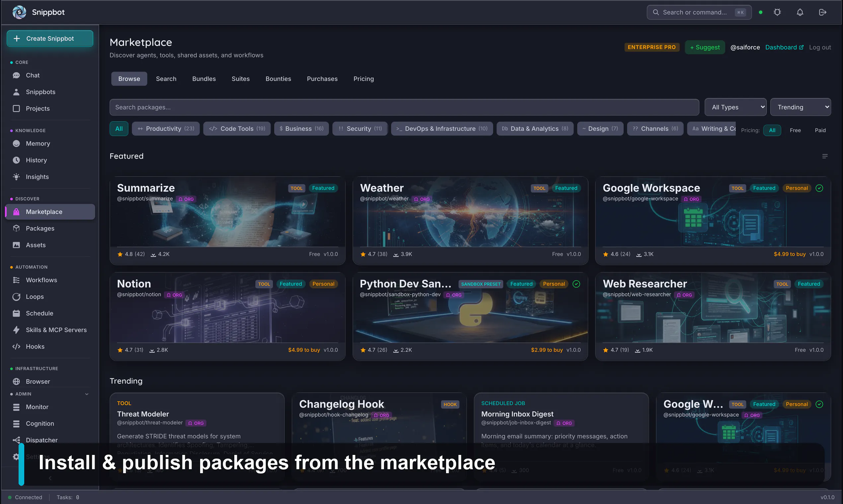Viewport: 843px width, 504px height.
Task: Switch to the Browse tab
Action: point(129,79)
